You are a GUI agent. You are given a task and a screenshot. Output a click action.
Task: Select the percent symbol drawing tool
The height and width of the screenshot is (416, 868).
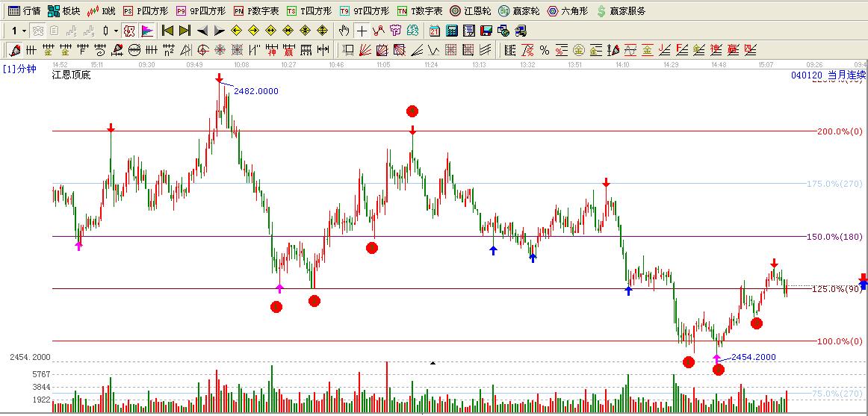click(545, 50)
